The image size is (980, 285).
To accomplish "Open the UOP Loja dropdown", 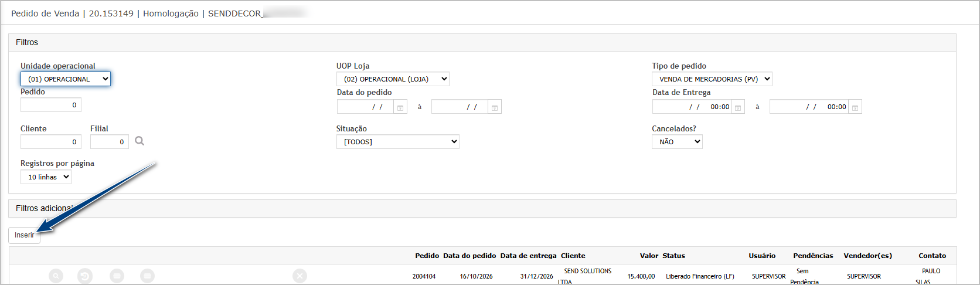I will (393, 79).
